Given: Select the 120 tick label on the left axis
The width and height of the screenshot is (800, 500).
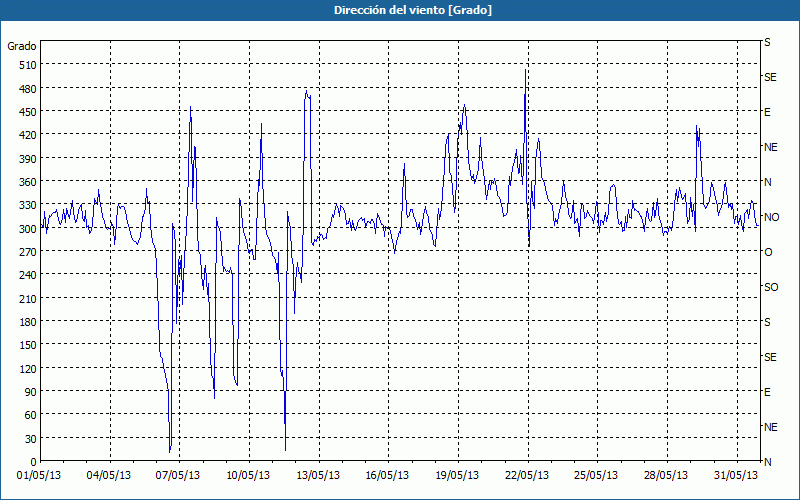Looking at the screenshot, I should 27,369.
